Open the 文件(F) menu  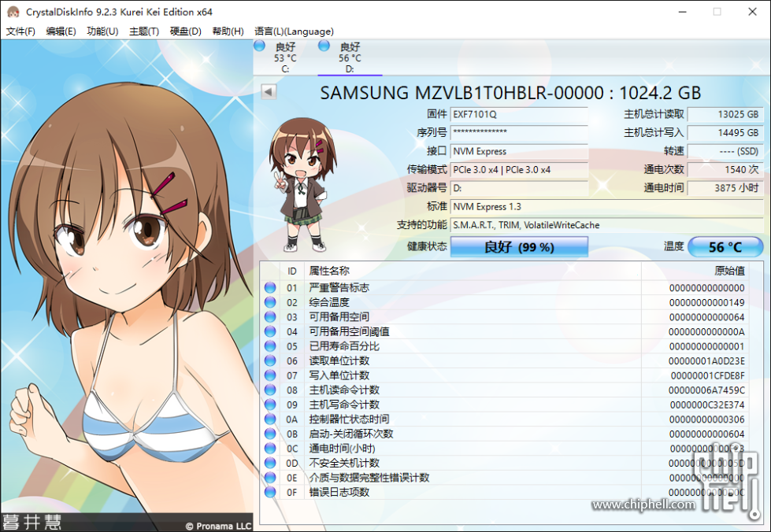pos(20,31)
